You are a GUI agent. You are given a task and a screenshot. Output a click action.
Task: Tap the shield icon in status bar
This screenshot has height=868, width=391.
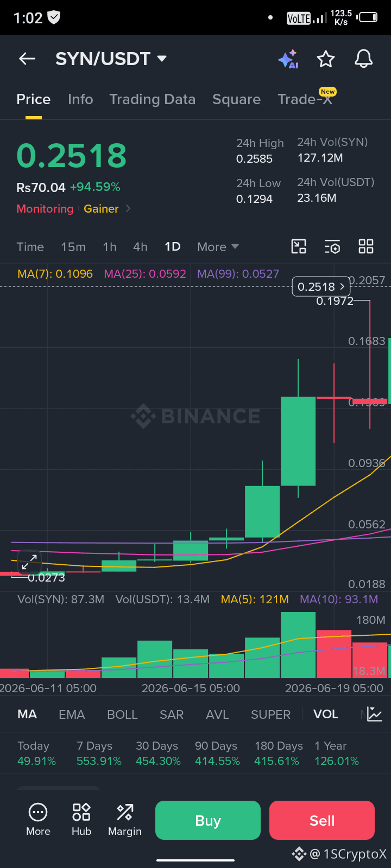54,18
